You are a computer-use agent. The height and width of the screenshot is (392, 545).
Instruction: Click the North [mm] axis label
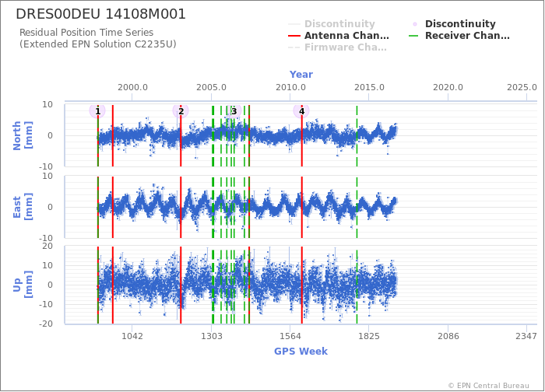click(23, 135)
